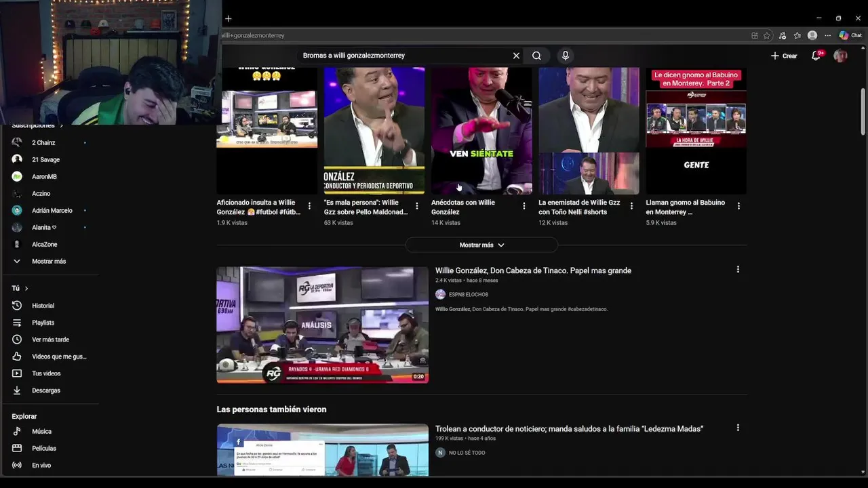The image size is (868, 488).
Task: Click 'Llaman gnomo al Babuino en Monterrey' title
Action: (685, 207)
